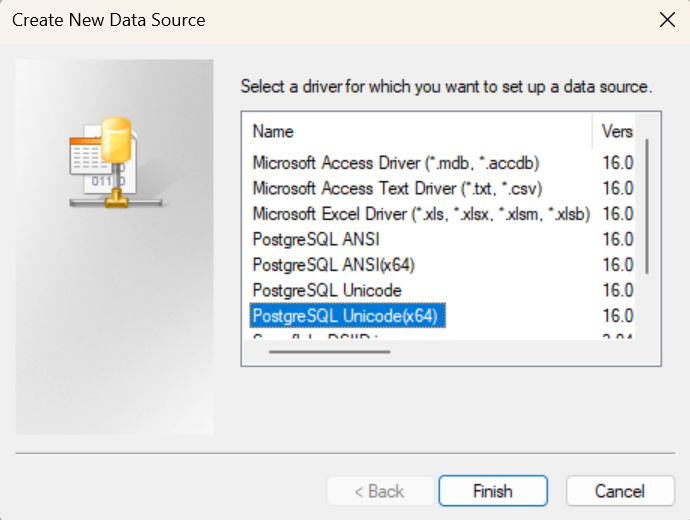Screen dimensions: 690x520
Task: Click the Cancel button
Action: [620, 491]
